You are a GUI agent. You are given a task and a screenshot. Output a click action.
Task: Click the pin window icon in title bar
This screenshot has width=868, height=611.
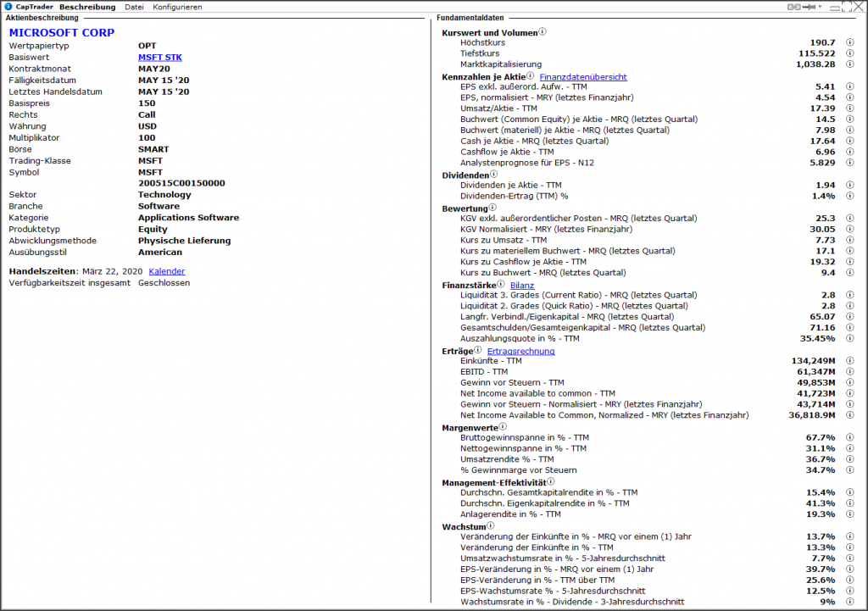pos(810,7)
